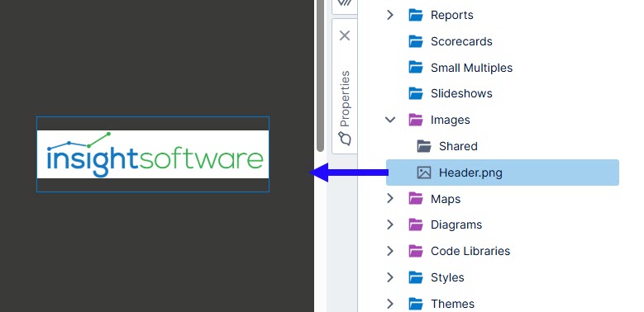Select the Code Libraries tree label

470,251
